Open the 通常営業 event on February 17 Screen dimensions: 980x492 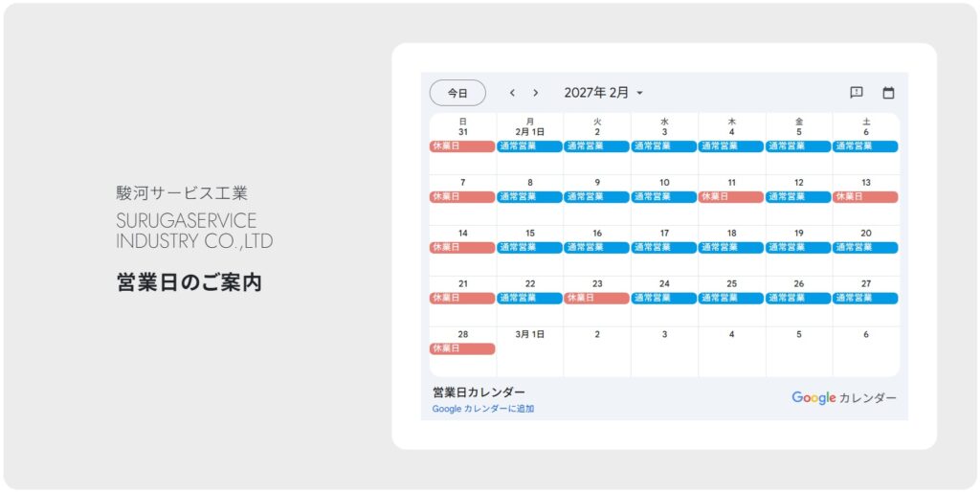coord(664,247)
